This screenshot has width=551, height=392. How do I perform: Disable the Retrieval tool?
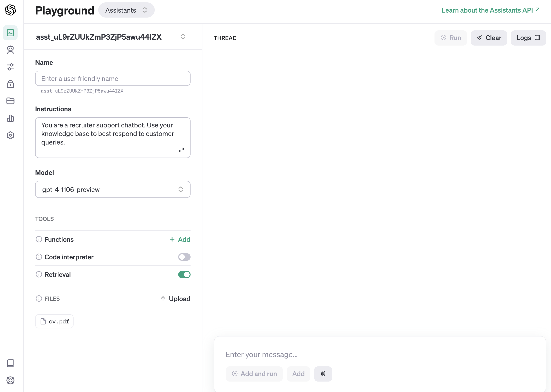coord(184,275)
